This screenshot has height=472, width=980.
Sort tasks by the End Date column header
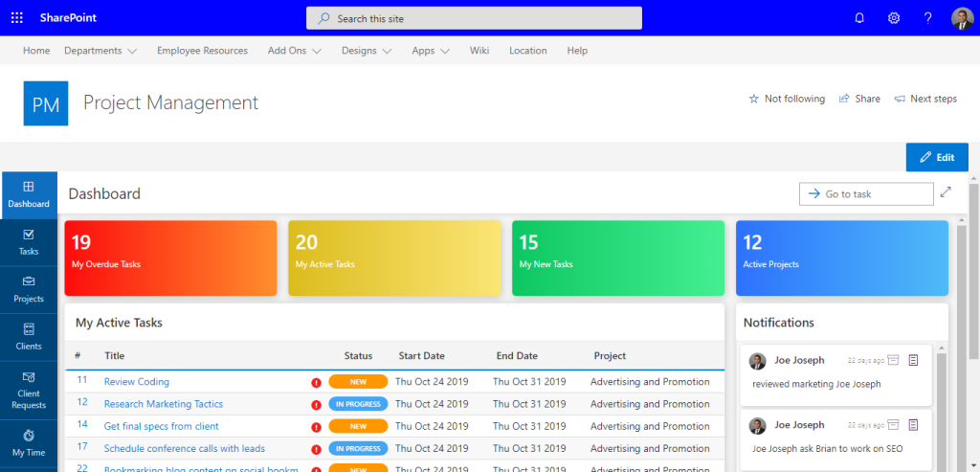pos(517,356)
